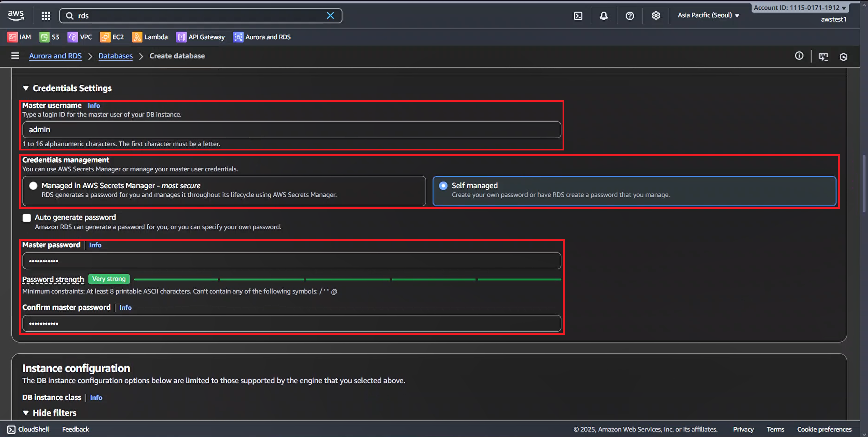Image resolution: width=868 pixels, height=437 pixels.
Task: Collapse the Credentials Settings section
Action: click(x=26, y=88)
